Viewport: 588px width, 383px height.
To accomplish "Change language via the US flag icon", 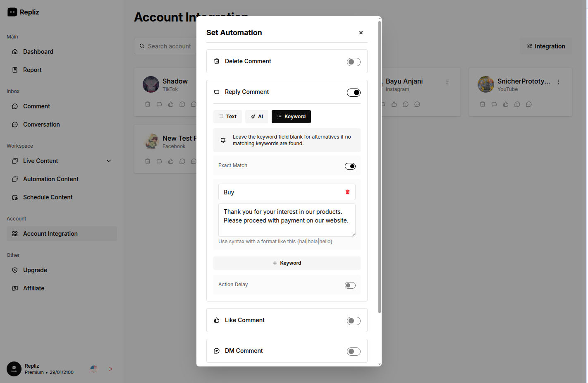I will pyautogui.click(x=94, y=369).
